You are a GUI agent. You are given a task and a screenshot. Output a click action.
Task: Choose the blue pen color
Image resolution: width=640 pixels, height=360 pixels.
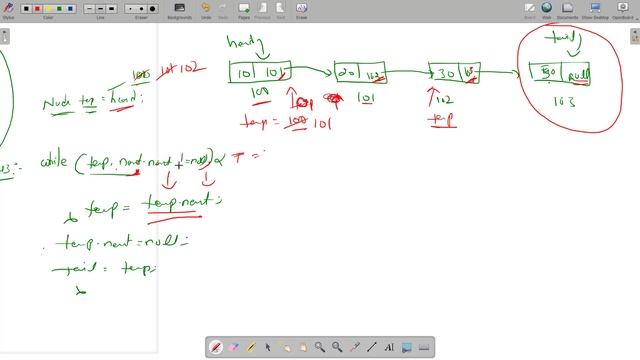point(70,9)
